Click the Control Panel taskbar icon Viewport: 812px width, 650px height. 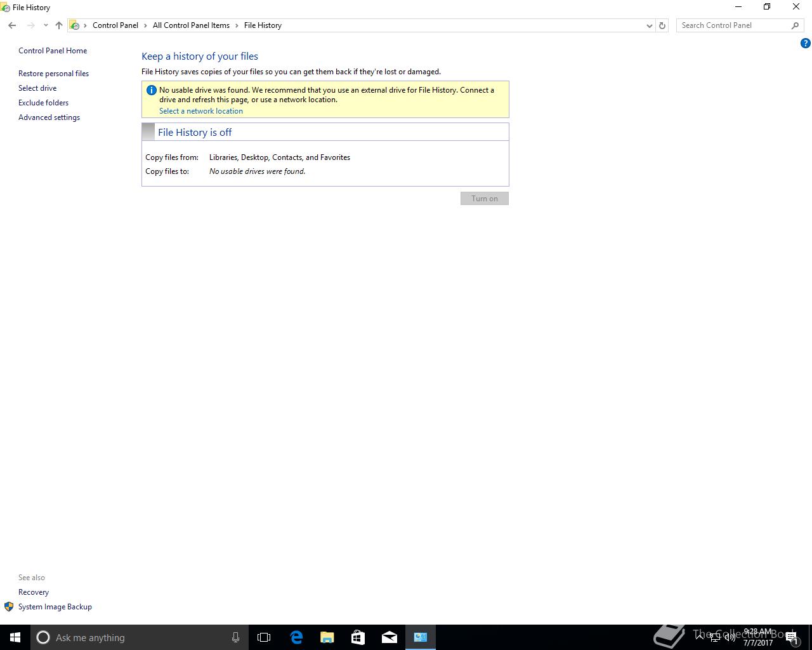tap(420, 637)
